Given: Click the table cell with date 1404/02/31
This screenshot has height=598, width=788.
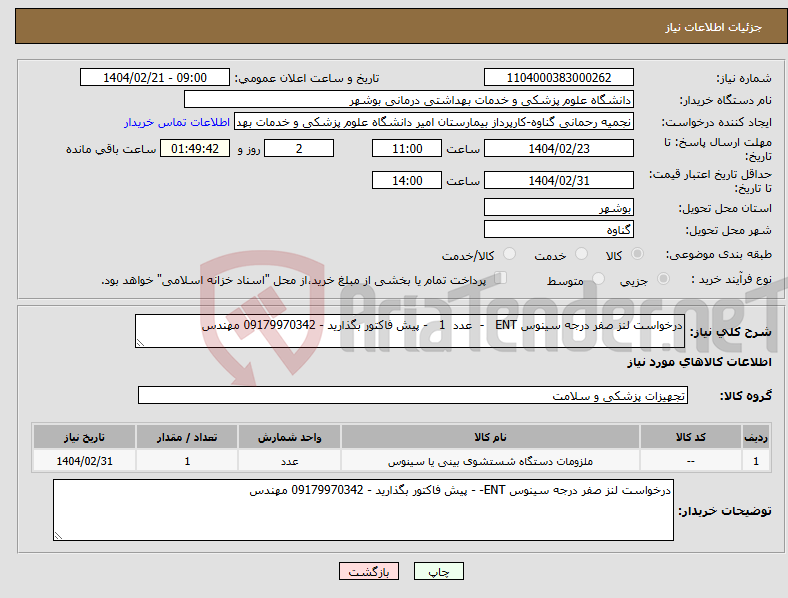Looking at the screenshot, I should click(x=84, y=461).
